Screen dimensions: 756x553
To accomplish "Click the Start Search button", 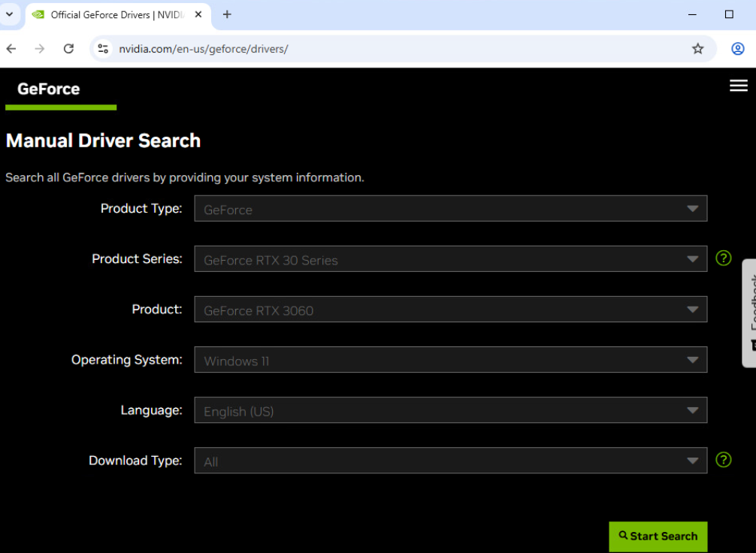I will pyautogui.click(x=658, y=536).
